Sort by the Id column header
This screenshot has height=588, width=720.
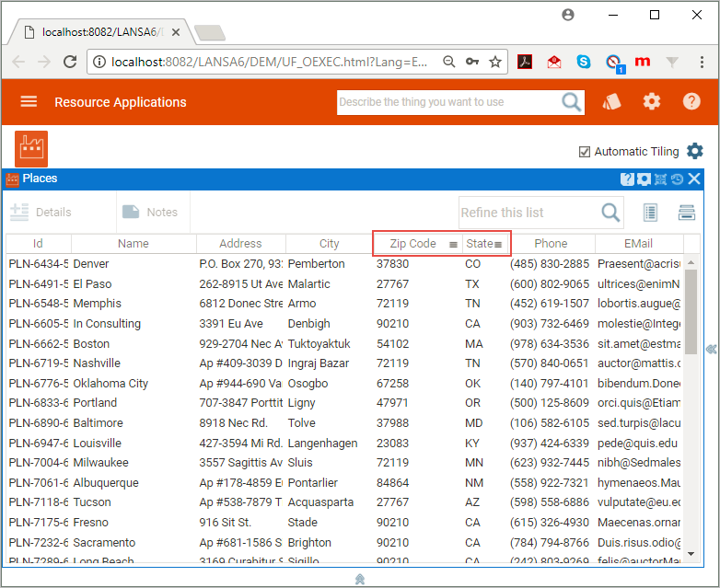click(38, 243)
